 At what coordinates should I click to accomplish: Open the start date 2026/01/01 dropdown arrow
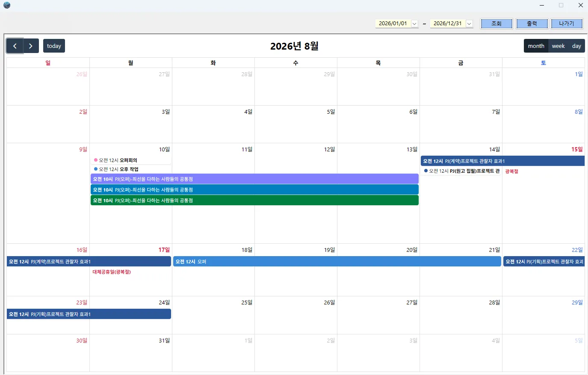(x=414, y=24)
